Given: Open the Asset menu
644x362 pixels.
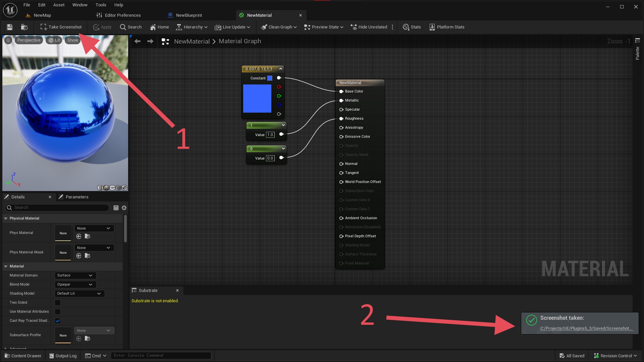Looking at the screenshot, I should [59, 5].
